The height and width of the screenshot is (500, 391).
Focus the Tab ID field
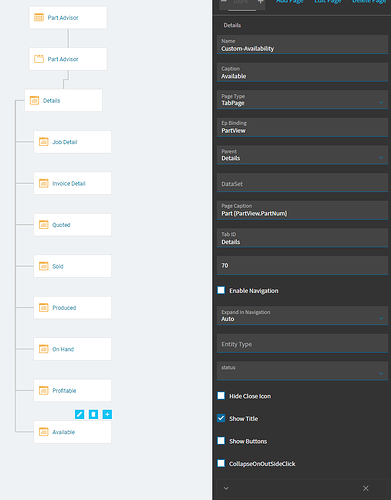[302, 238]
